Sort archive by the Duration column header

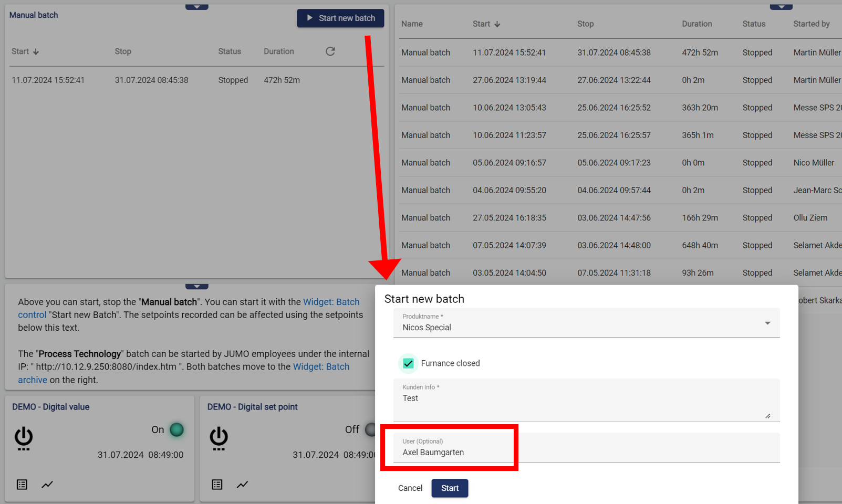click(x=697, y=24)
